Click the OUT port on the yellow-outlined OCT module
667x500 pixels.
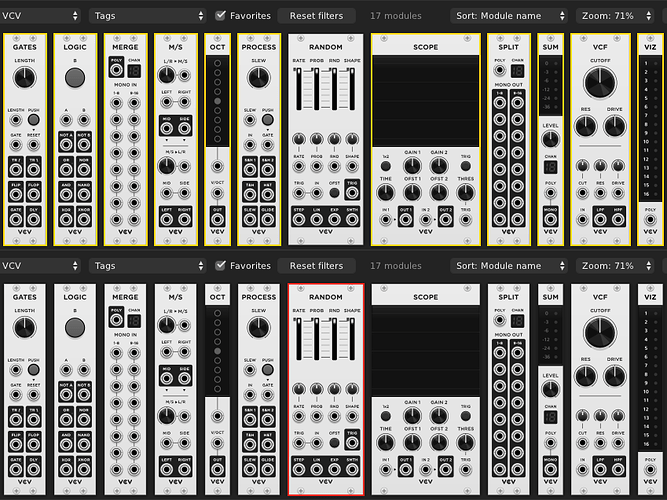point(217,220)
